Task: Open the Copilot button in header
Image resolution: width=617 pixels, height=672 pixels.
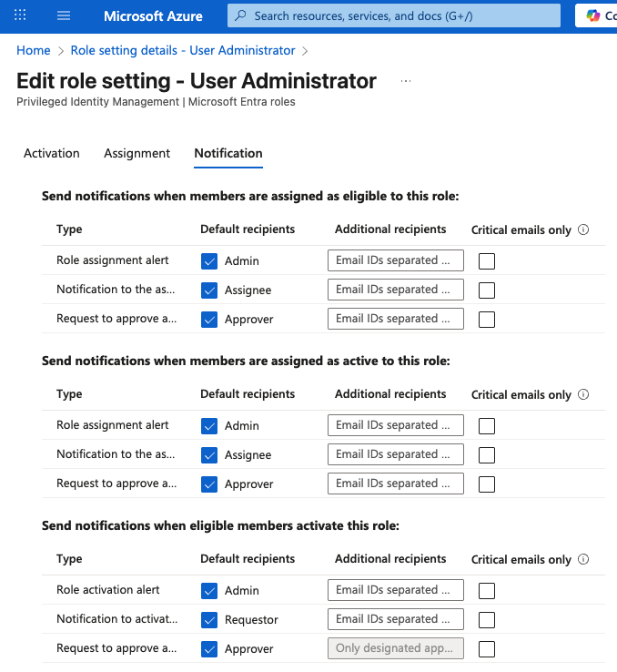Action: click(595, 15)
